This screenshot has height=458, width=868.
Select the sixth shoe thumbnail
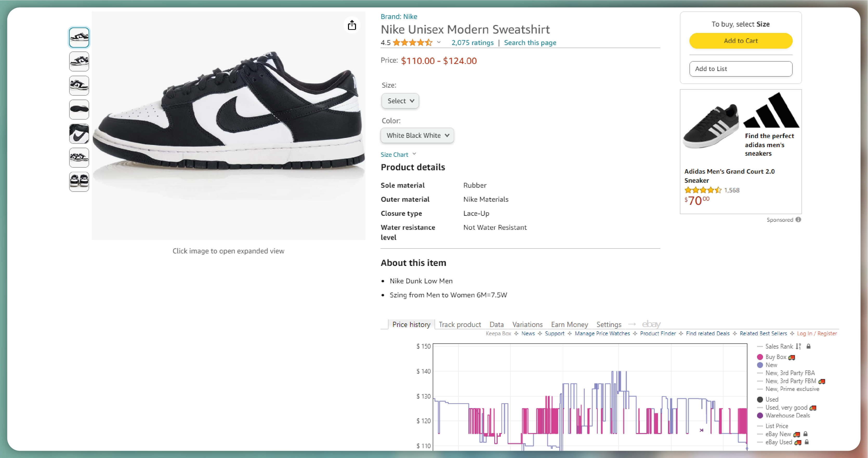[79, 158]
